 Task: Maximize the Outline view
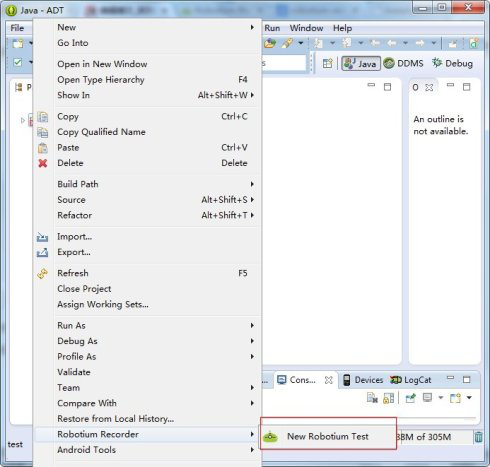(467, 87)
